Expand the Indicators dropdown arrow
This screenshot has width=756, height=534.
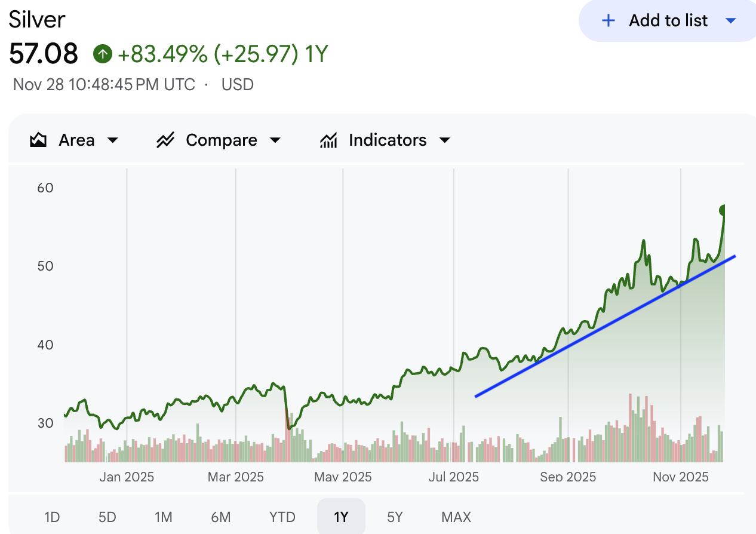tap(444, 140)
